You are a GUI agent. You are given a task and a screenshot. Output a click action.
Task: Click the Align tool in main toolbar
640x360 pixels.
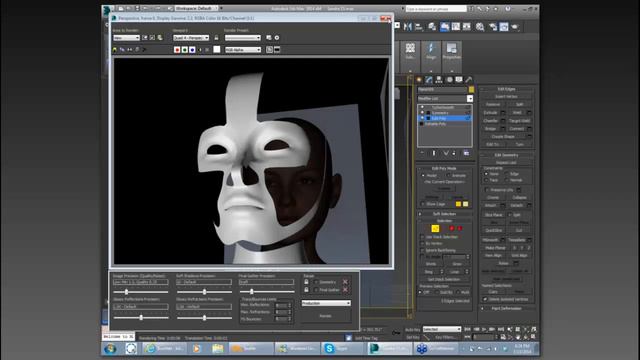(419, 27)
